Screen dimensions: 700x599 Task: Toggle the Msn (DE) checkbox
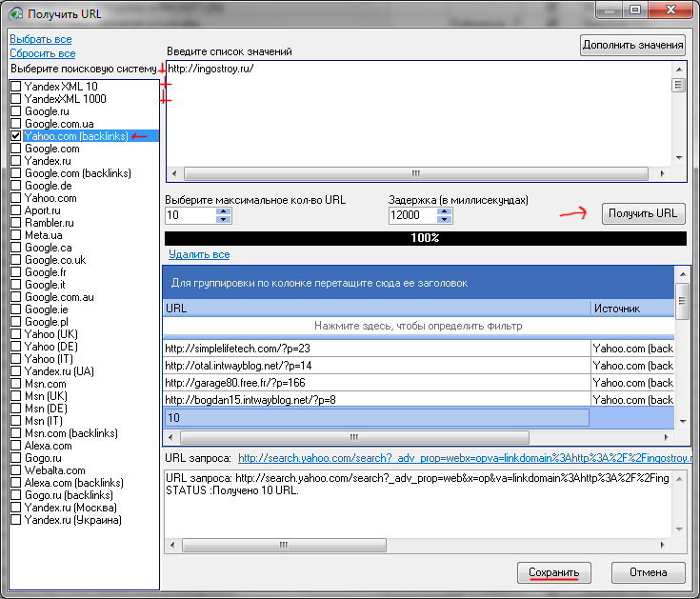click(16, 409)
